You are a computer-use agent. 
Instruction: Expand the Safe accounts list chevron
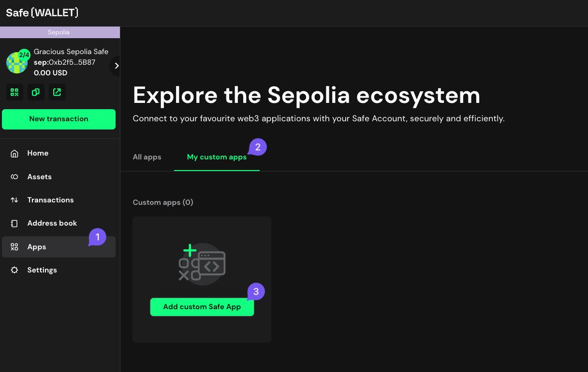click(x=116, y=66)
